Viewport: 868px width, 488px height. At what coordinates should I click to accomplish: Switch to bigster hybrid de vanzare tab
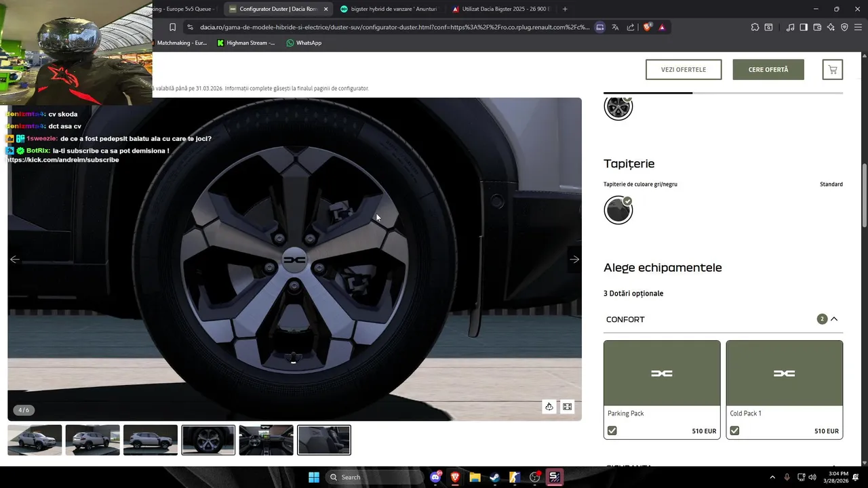[389, 9]
